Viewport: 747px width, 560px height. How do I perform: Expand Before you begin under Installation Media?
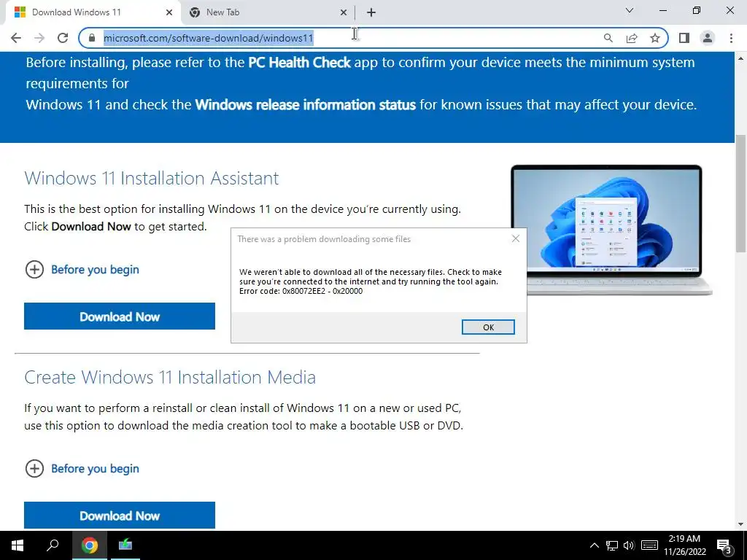(82, 469)
